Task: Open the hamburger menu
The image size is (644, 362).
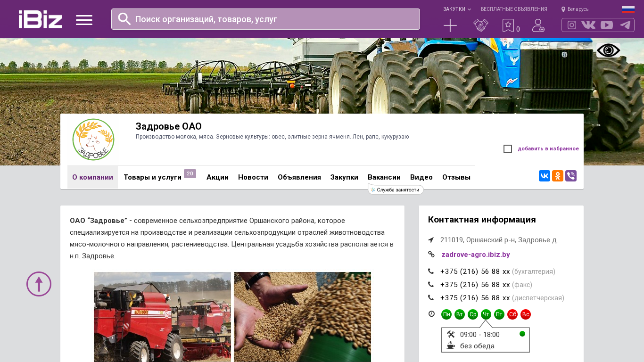Action: tap(84, 20)
